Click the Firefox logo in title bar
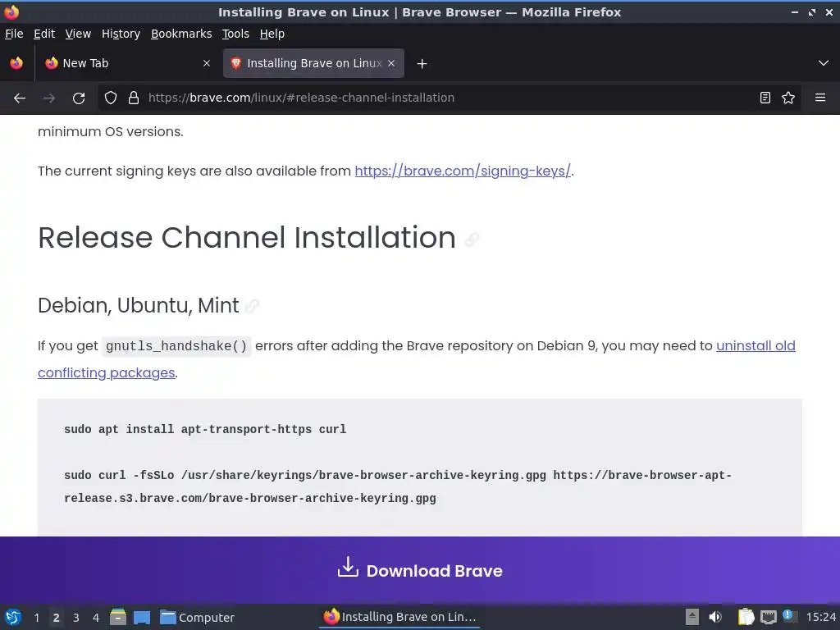The width and height of the screenshot is (840, 630). click(11, 11)
